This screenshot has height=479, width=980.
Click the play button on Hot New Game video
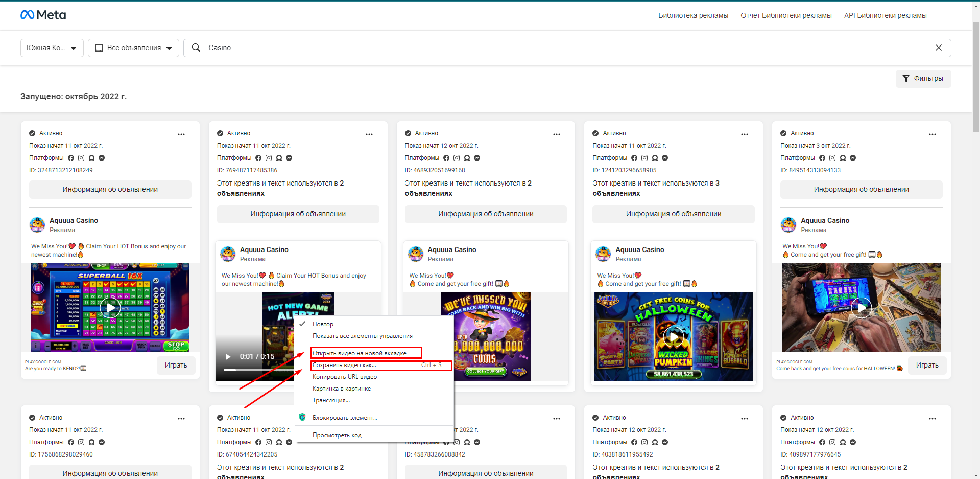click(x=228, y=356)
